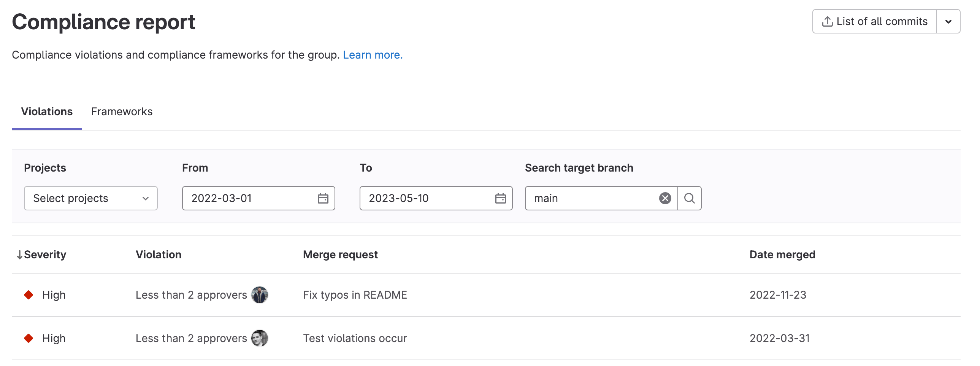Open the Fix typos in README merge request

pos(355,295)
